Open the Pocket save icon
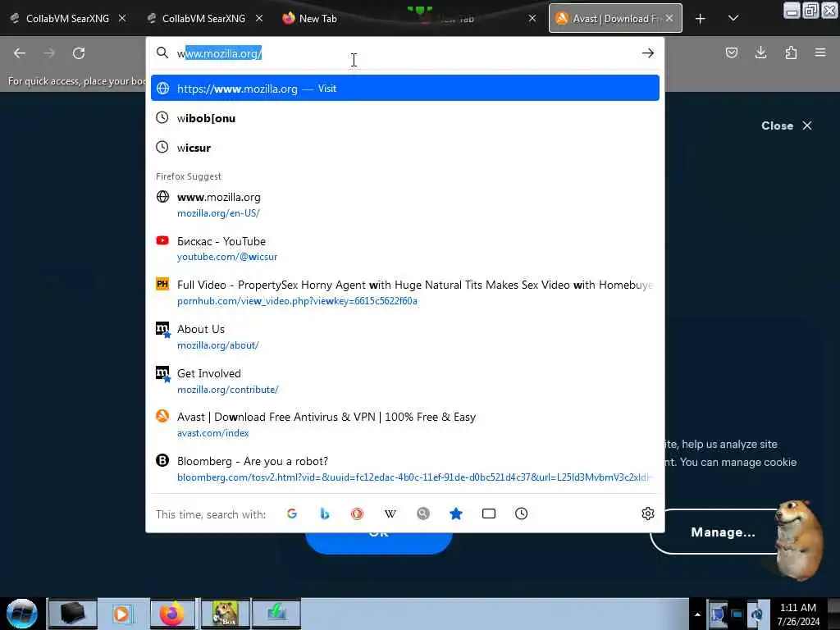 pyautogui.click(x=731, y=52)
